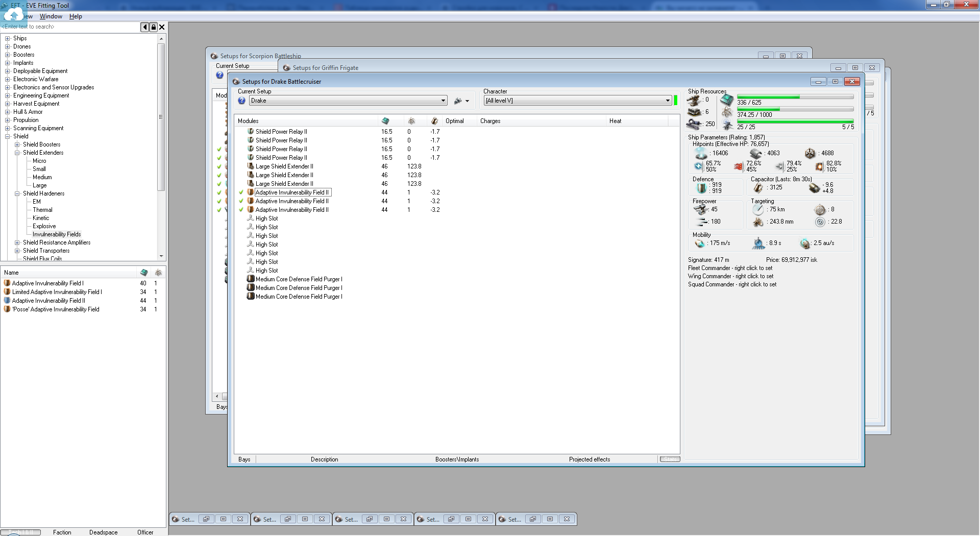
Task: Collapse the Shield tree node
Action: pyautogui.click(x=7, y=136)
